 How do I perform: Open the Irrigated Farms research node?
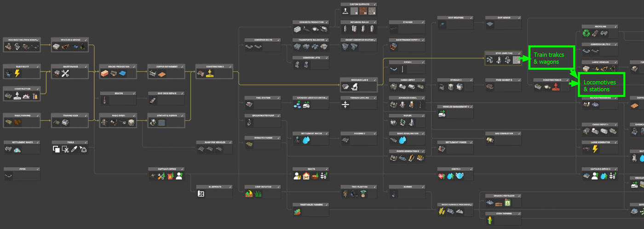[x=262, y=143]
